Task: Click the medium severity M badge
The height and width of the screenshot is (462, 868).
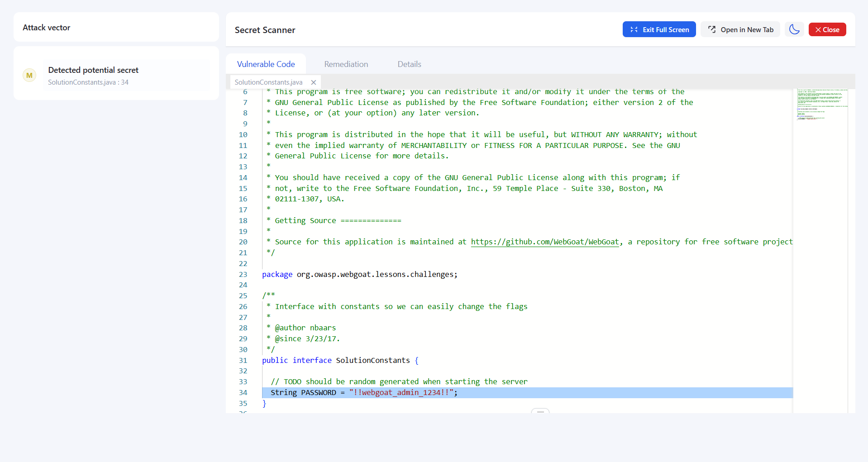Action: coord(29,76)
